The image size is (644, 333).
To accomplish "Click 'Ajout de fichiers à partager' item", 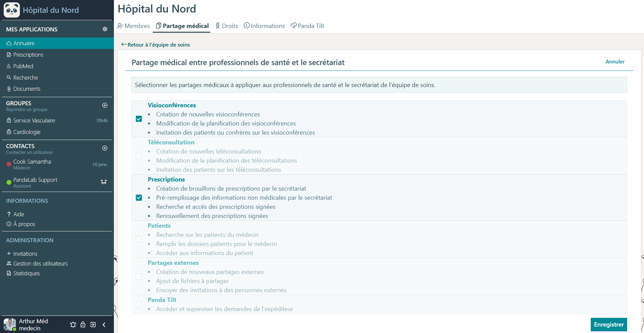I will (192, 281).
